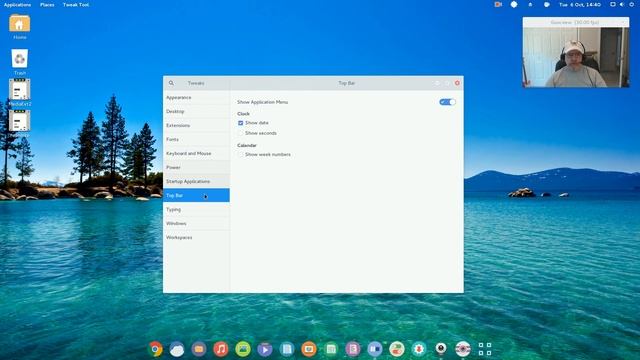The height and width of the screenshot is (360, 640).
Task: Select Workspaces in Tweaks sidebar
Action: pyautogui.click(x=196, y=238)
